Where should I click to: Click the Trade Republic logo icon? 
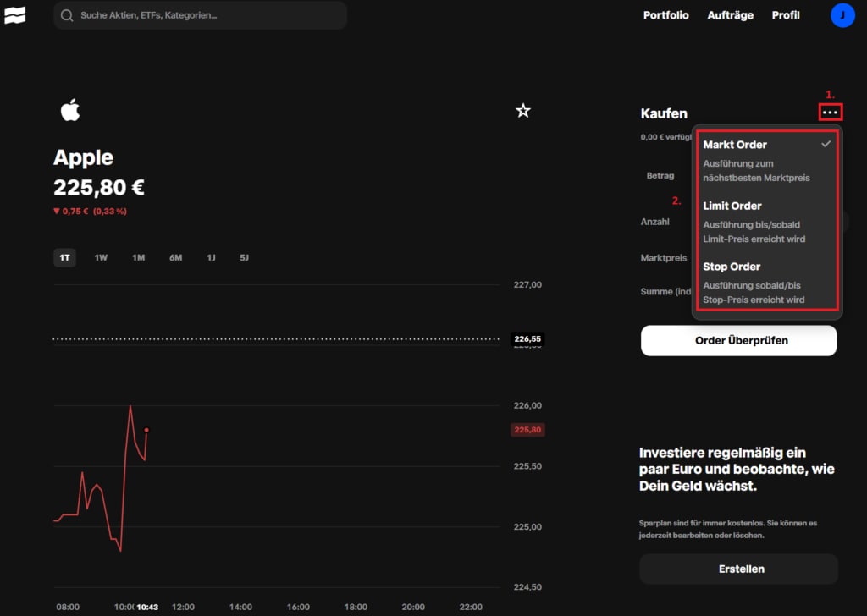coord(15,14)
